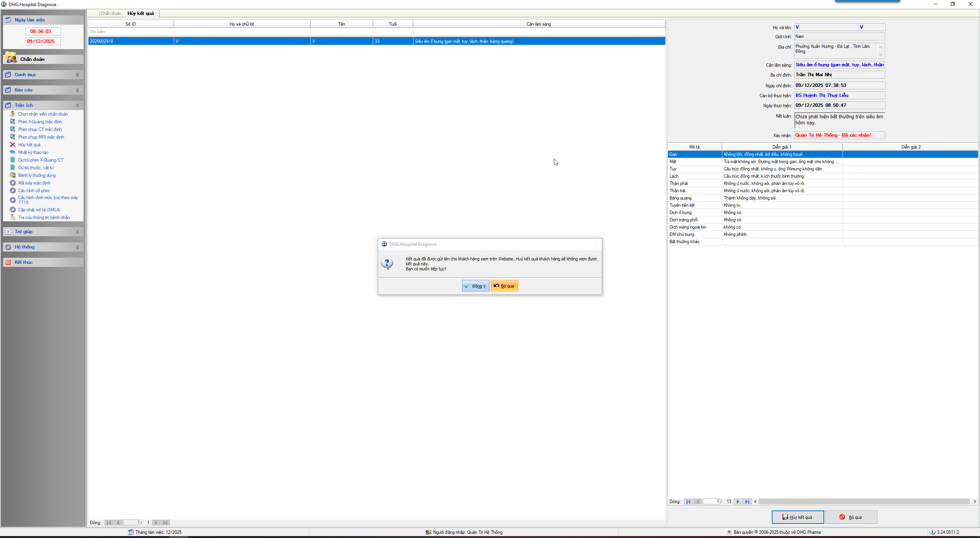The height and width of the screenshot is (538, 980).
Task: Click Phim X-Quang mặc định icon
Action: [x=13, y=122]
